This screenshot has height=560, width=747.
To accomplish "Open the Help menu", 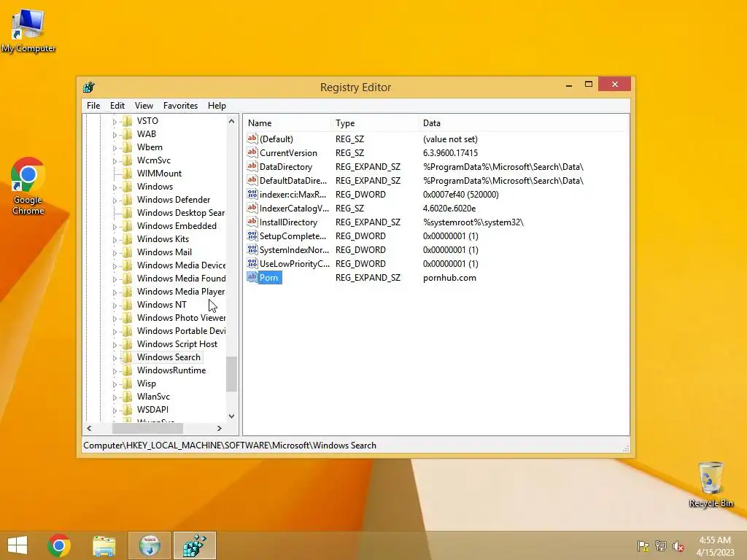I will pos(217,106).
